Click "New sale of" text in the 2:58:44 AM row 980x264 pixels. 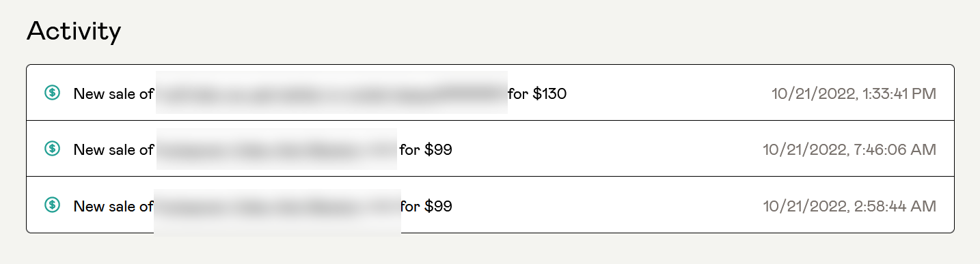click(113, 205)
